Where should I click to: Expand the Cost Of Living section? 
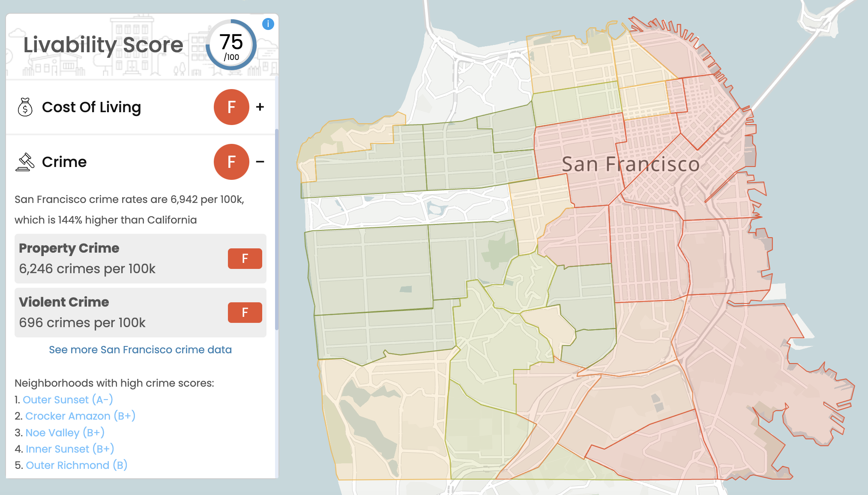(x=260, y=107)
